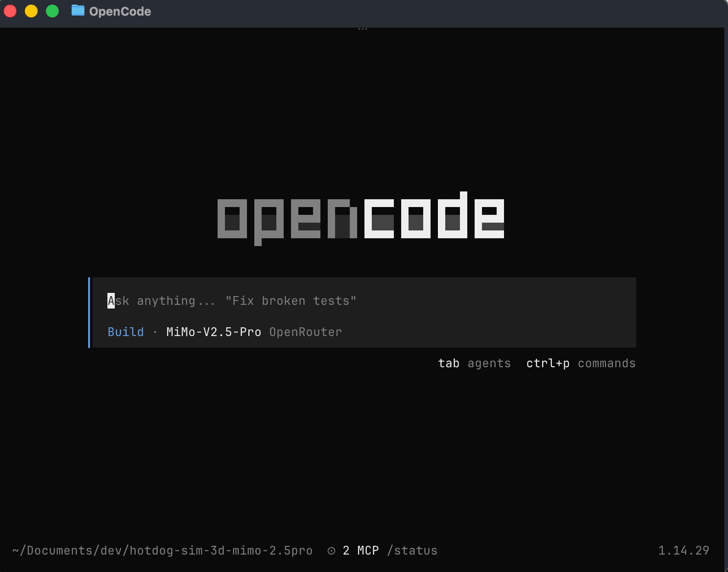Click the MCP status circle icon

point(331,551)
